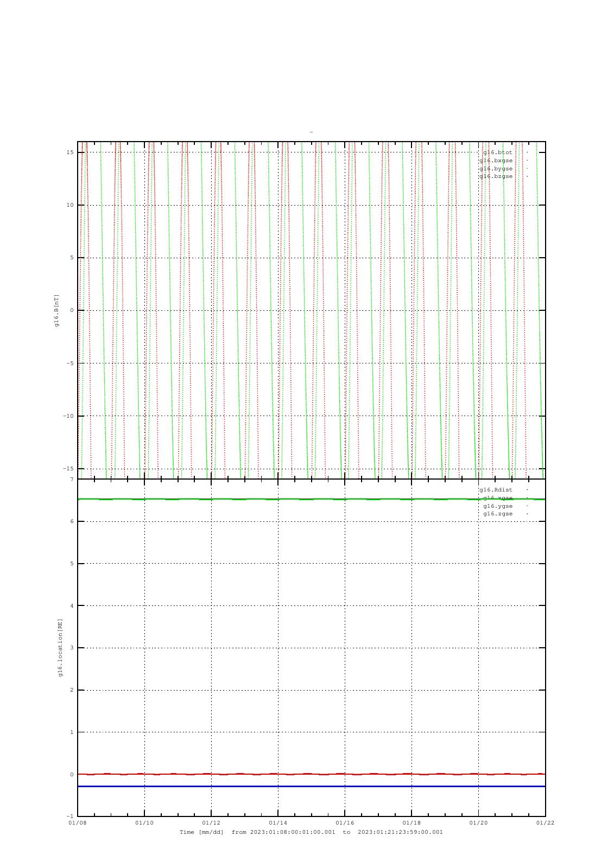614x868 pixels.
Task: Click the horizontal green line near 6.5 RE
Action: (x=311, y=499)
